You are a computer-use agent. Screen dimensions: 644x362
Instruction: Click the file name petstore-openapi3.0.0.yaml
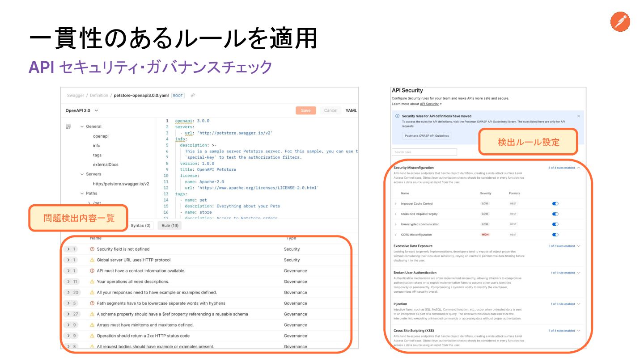click(x=141, y=95)
